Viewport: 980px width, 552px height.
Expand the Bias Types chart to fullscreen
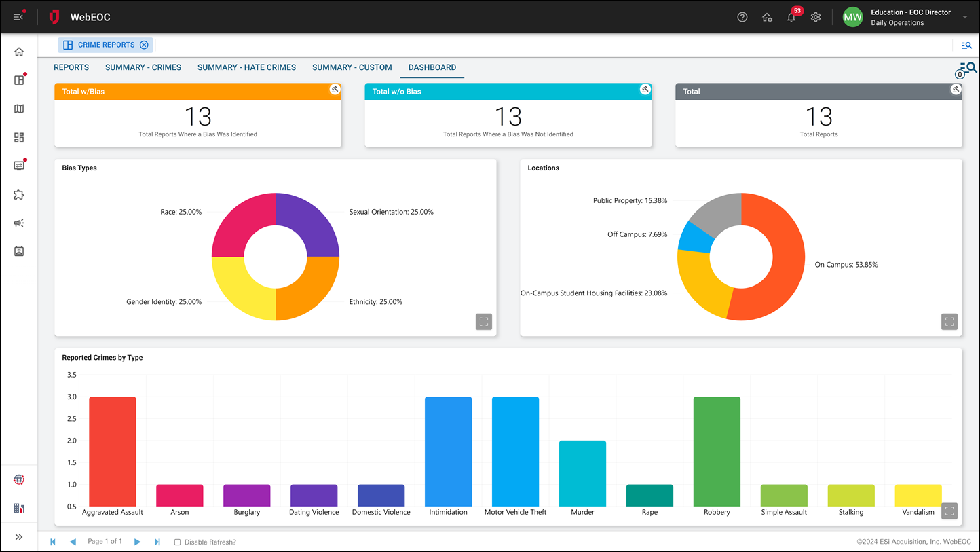(x=484, y=321)
